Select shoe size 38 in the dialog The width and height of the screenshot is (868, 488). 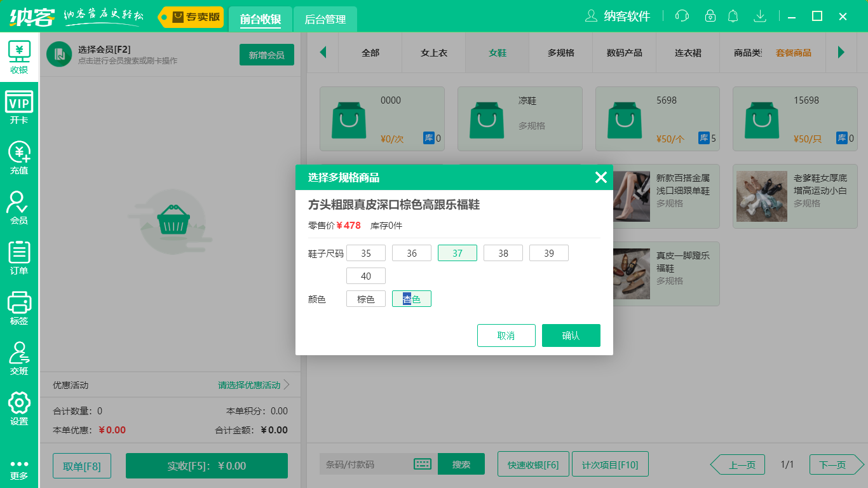point(503,252)
